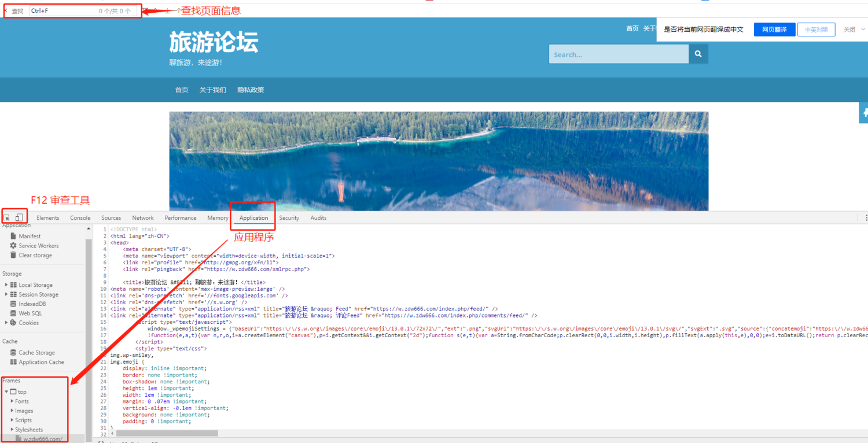
Task: Click the sidebar tab on page right edge
Action: pyautogui.click(x=863, y=113)
